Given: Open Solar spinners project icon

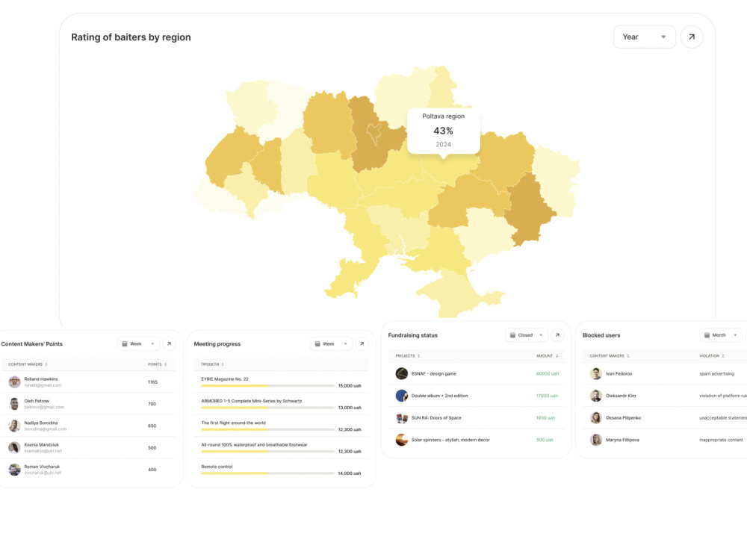Looking at the screenshot, I should click(402, 440).
